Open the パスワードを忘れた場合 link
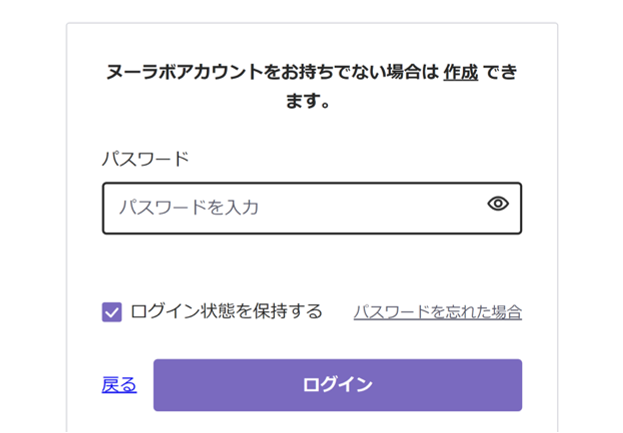This screenshot has width=623, height=433. [437, 312]
